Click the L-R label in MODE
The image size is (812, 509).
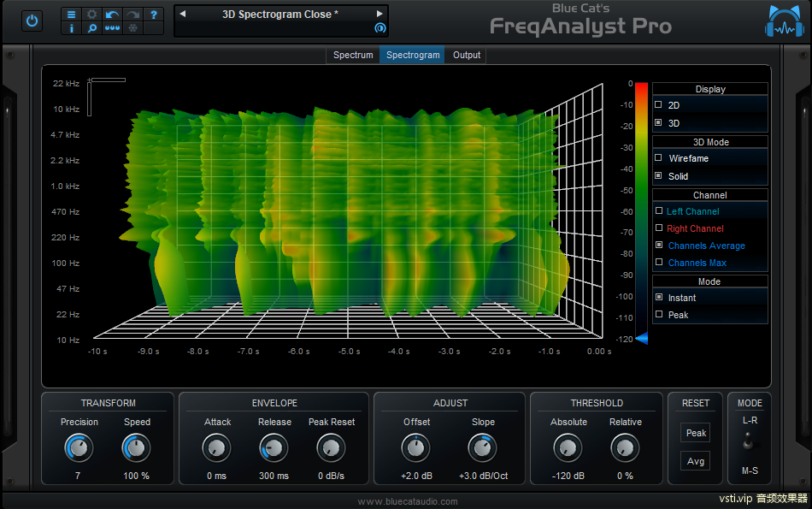point(750,420)
